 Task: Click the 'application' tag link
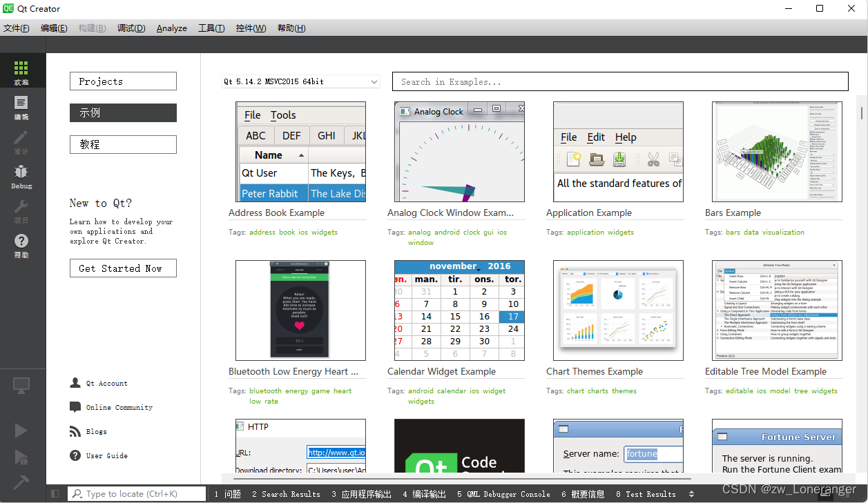(586, 232)
